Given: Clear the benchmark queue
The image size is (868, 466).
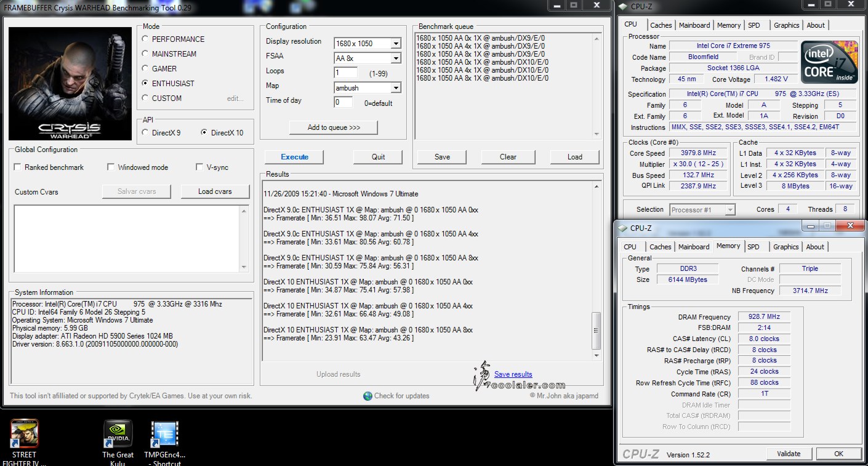Looking at the screenshot, I should pos(508,157).
